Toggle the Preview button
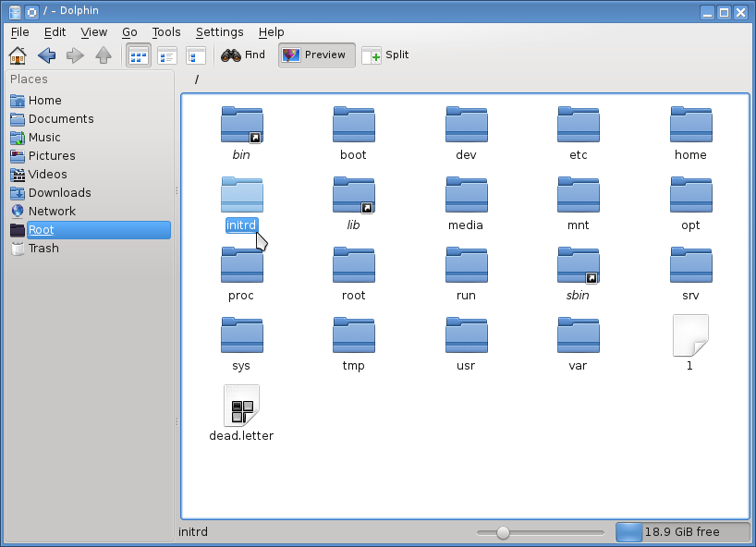Screen dimensions: 756x547 tap(317, 55)
